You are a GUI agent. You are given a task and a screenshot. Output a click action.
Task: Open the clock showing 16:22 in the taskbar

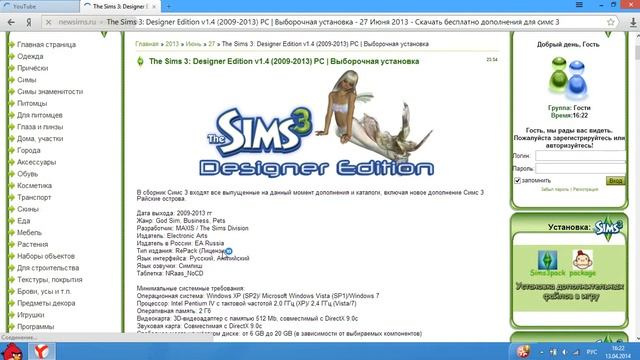pos(618,352)
